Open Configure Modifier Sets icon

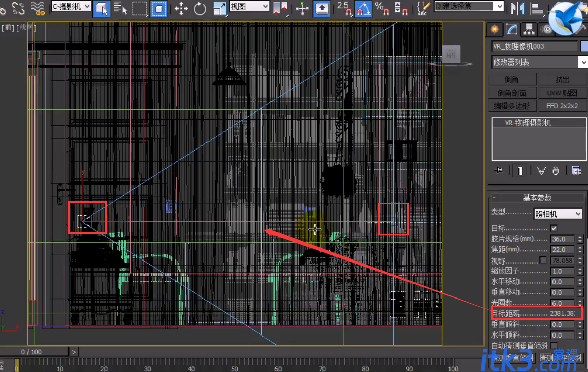pyautogui.click(x=576, y=171)
